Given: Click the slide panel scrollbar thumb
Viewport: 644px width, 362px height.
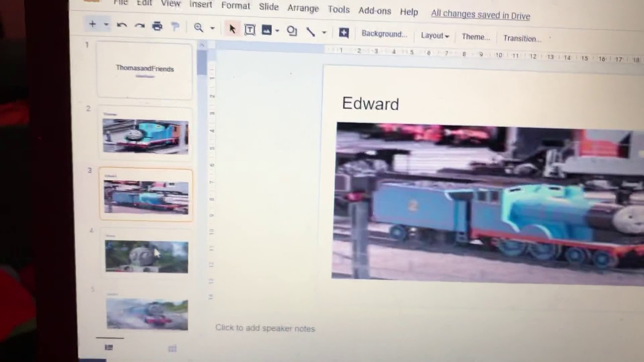Looking at the screenshot, I should pos(202,63).
